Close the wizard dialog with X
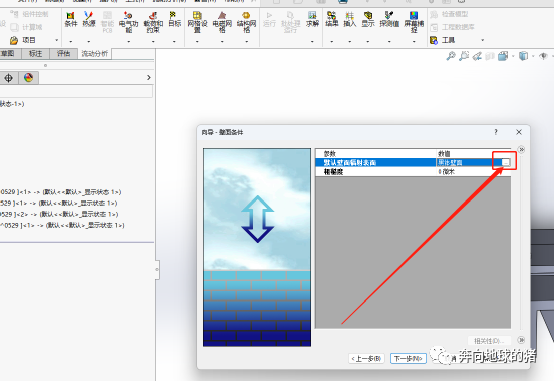Screen dimensions: 554x381 click(519, 132)
